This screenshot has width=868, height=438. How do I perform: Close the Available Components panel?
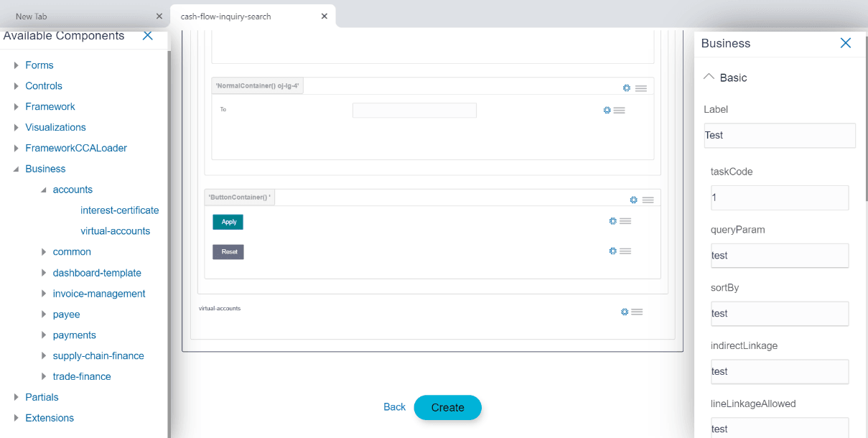(x=148, y=36)
